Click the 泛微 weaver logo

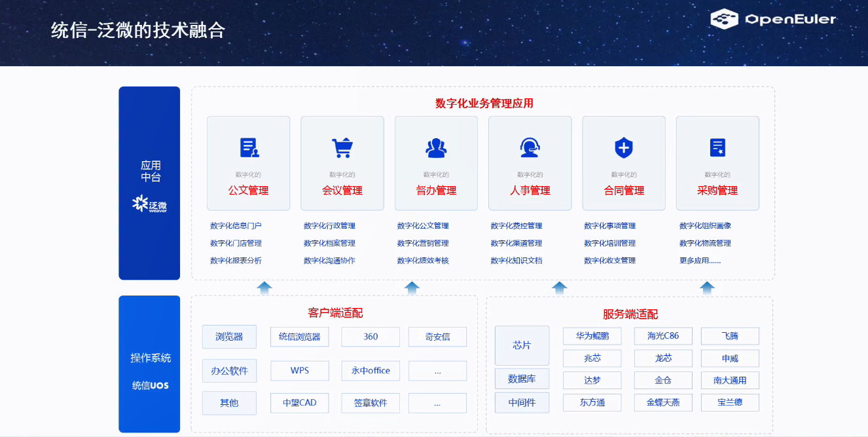[150, 204]
